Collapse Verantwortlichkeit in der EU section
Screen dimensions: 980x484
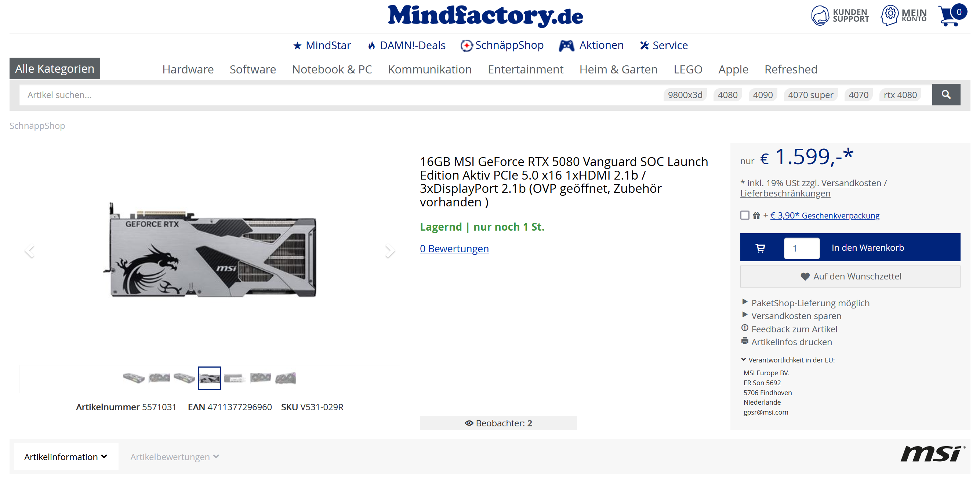click(x=788, y=360)
